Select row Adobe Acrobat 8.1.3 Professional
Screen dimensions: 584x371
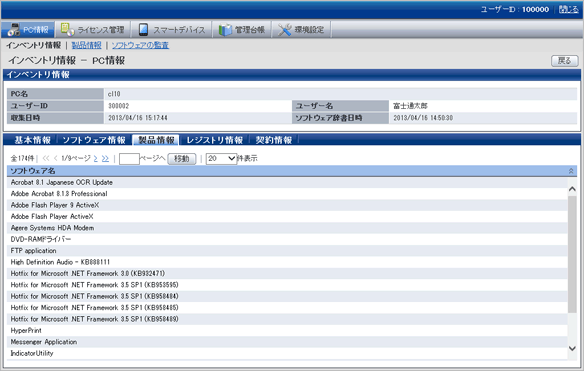287,194
